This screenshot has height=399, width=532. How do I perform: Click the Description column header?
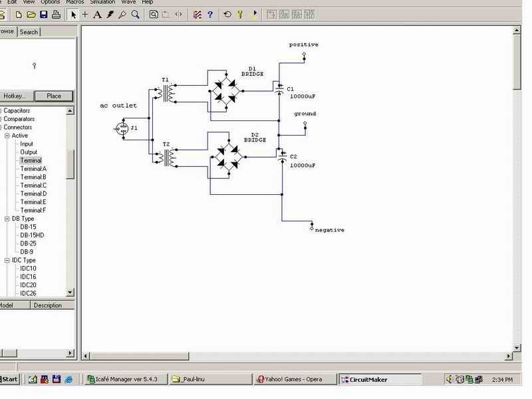[x=53, y=305]
